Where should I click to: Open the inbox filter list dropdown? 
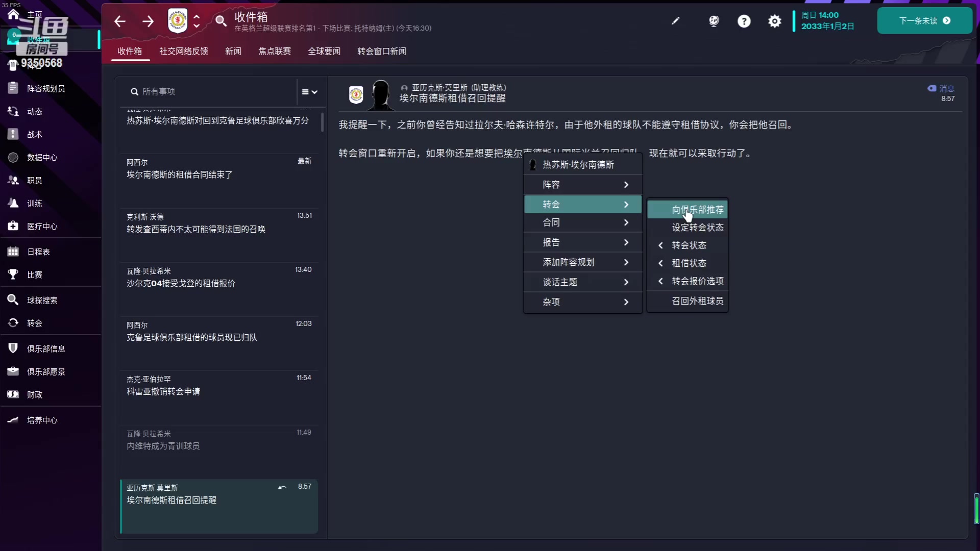309,92
